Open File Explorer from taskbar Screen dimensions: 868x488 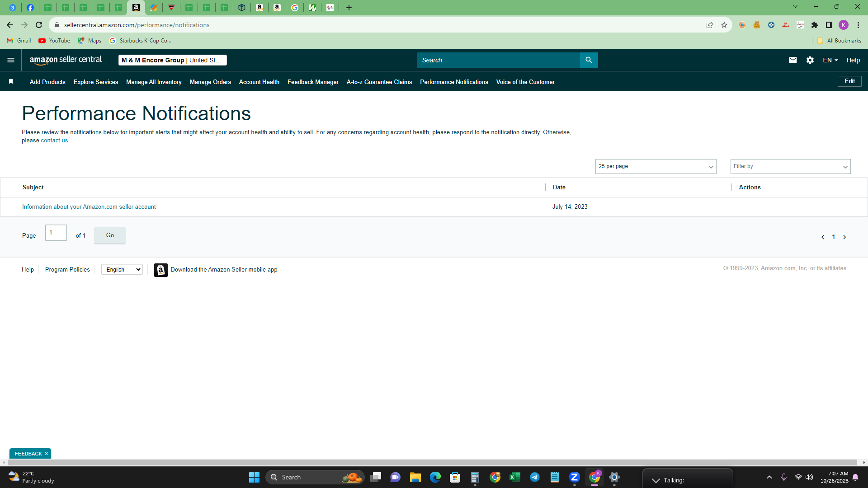click(x=415, y=477)
